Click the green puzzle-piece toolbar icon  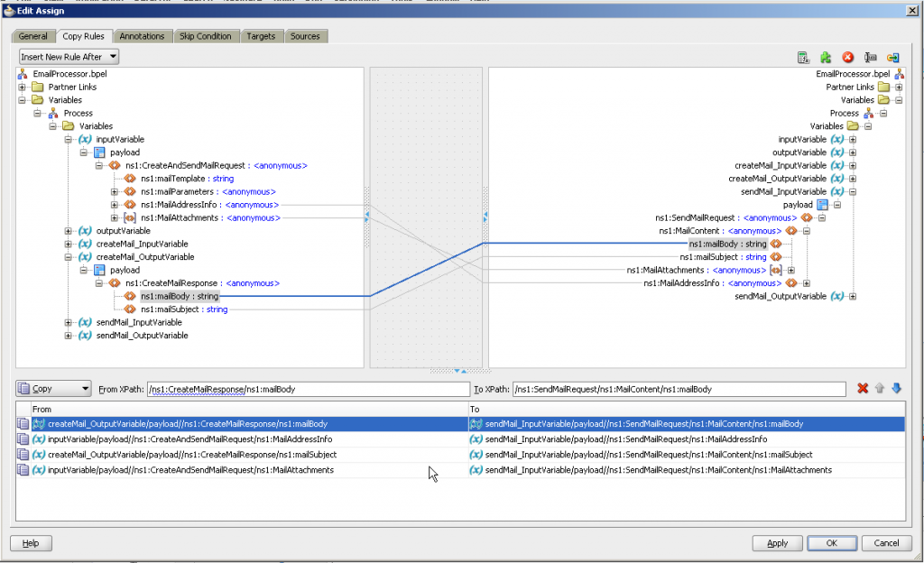click(826, 57)
